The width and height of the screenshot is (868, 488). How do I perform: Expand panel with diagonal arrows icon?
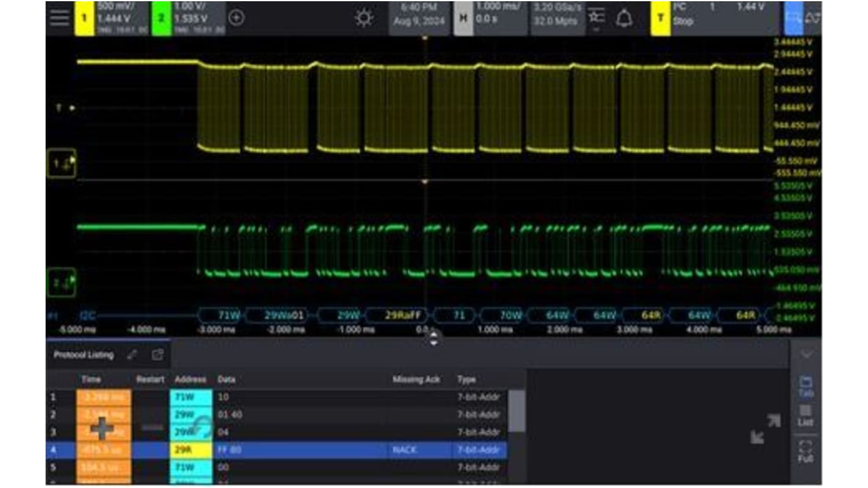coord(765,429)
